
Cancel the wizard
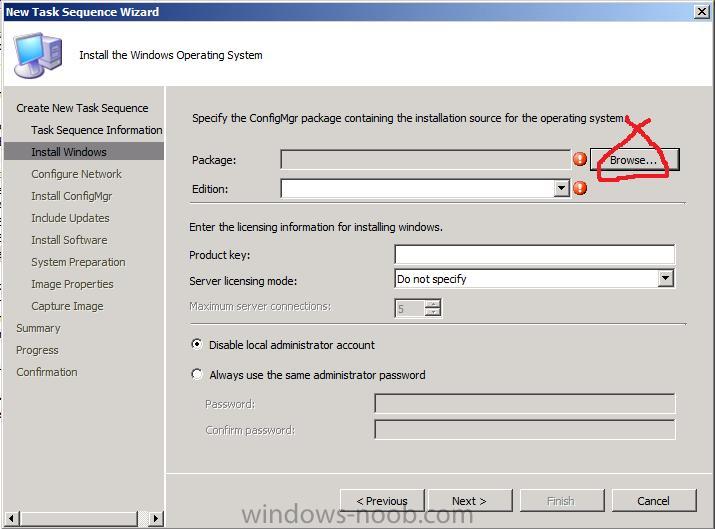point(654,501)
